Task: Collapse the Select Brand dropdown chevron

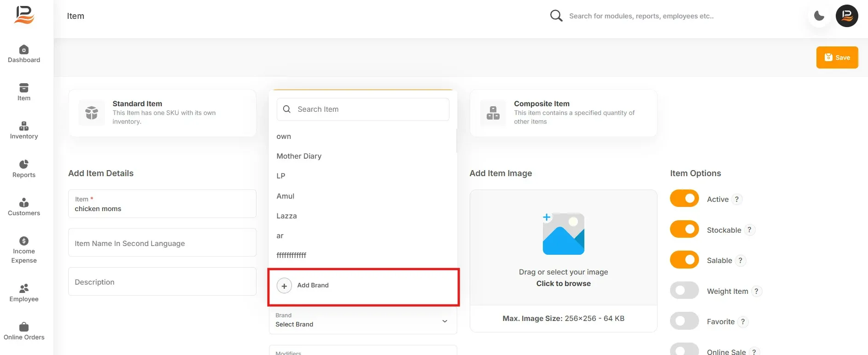Action: (445, 321)
